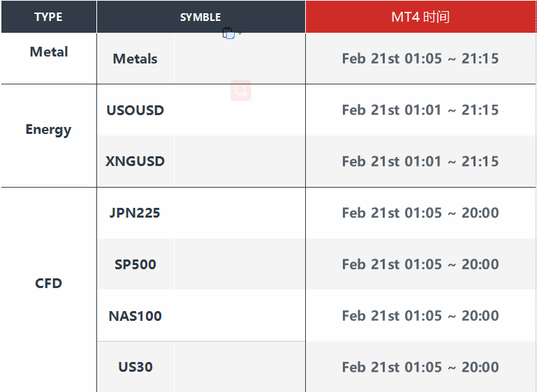Click the NAS100 symbol cell
Viewport: 537px width, 392px height.
(135, 316)
